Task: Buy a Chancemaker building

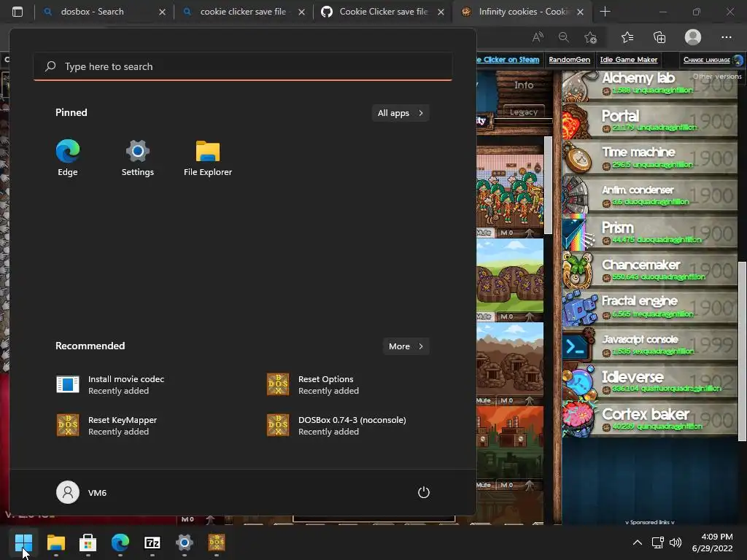Action: (650, 270)
